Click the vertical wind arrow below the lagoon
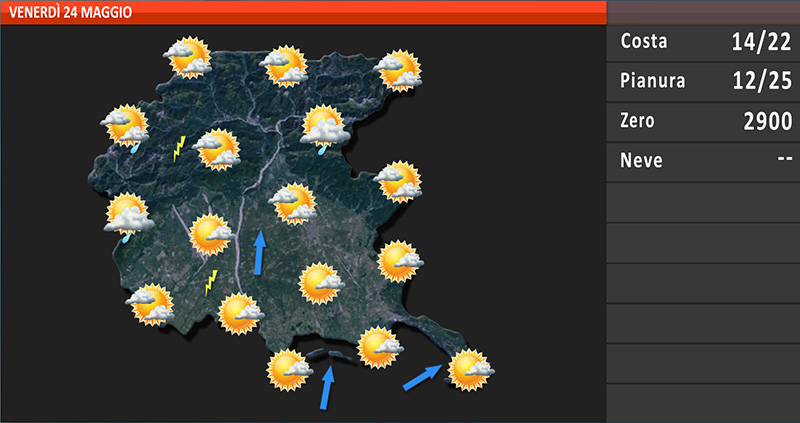Viewport: 800px width, 423px height. pos(326,387)
